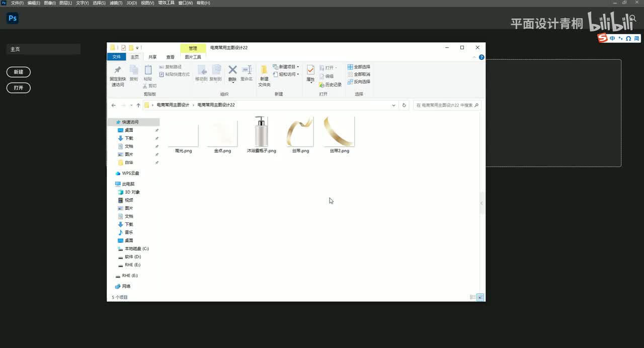Image resolution: width=644 pixels, height=348 pixels.
Task: Open pinned Downloads (下载) under Quick access
Action: (129, 138)
